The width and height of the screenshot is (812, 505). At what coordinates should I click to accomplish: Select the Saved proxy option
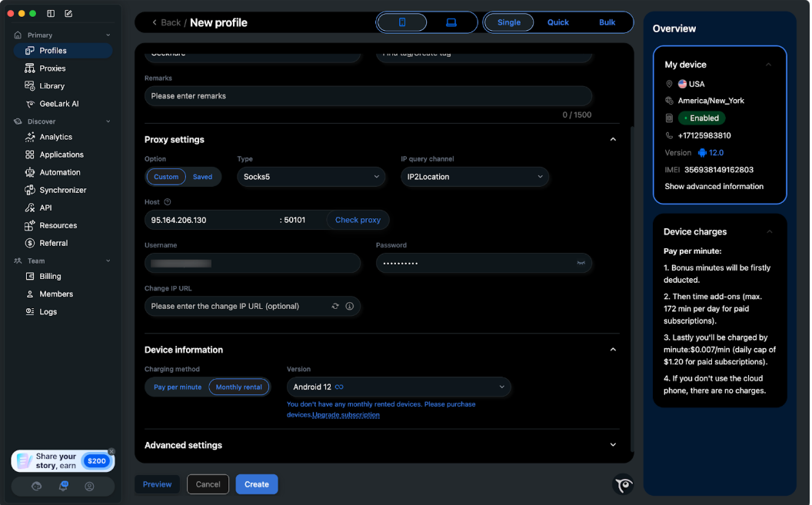(x=202, y=176)
